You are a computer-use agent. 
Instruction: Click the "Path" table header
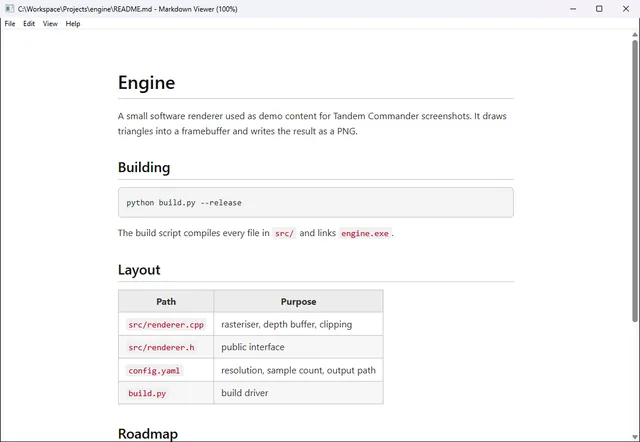(166, 302)
